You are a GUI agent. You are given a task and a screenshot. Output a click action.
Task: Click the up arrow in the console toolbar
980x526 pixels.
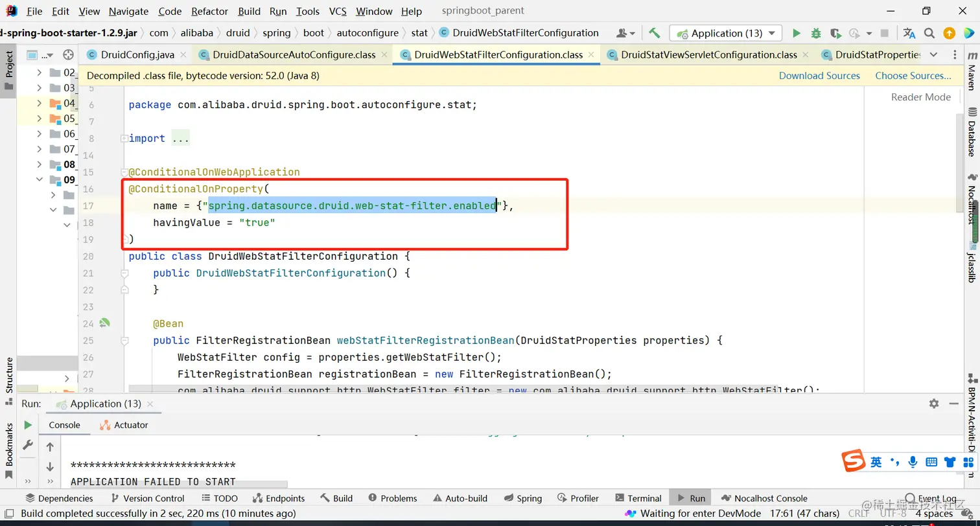point(50,447)
